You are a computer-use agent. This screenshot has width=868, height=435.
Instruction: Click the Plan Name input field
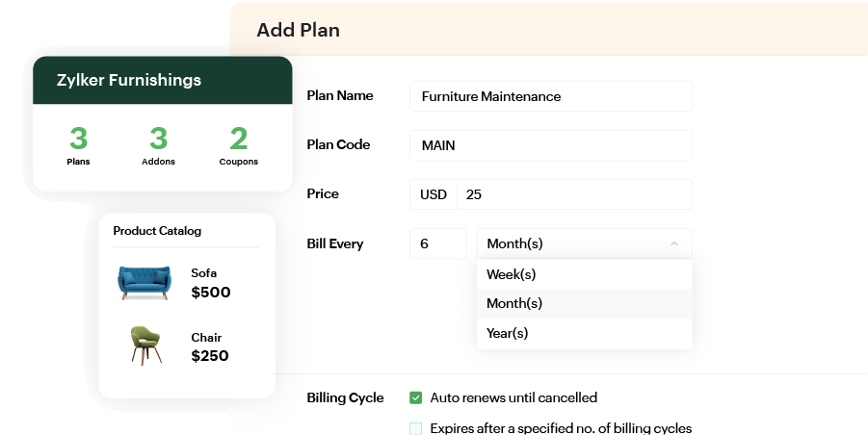(550, 96)
